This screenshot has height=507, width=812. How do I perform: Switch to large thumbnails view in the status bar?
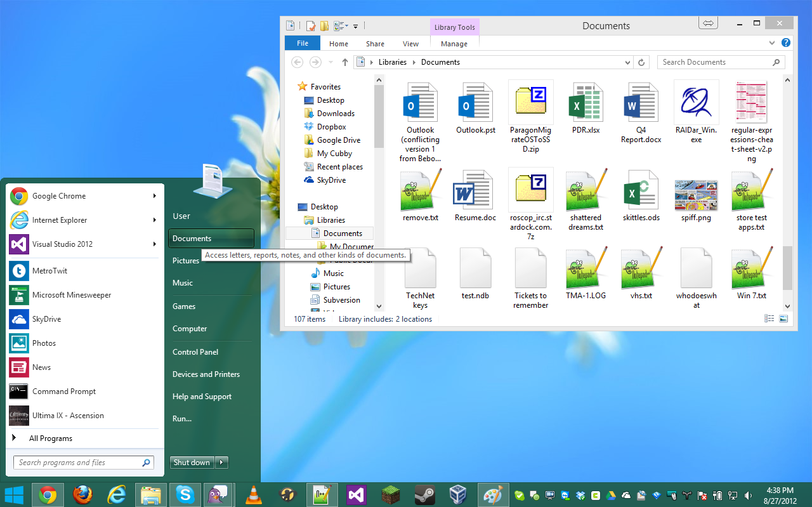pyautogui.click(x=783, y=319)
